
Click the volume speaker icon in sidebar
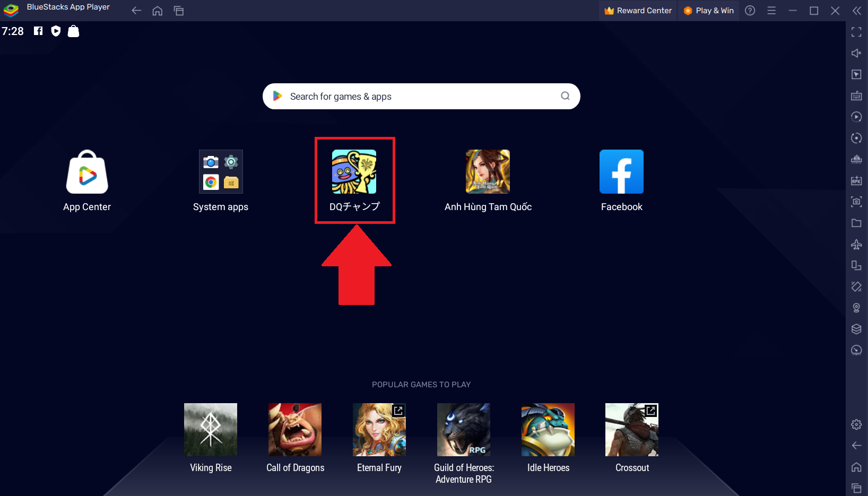tap(856, 53)
